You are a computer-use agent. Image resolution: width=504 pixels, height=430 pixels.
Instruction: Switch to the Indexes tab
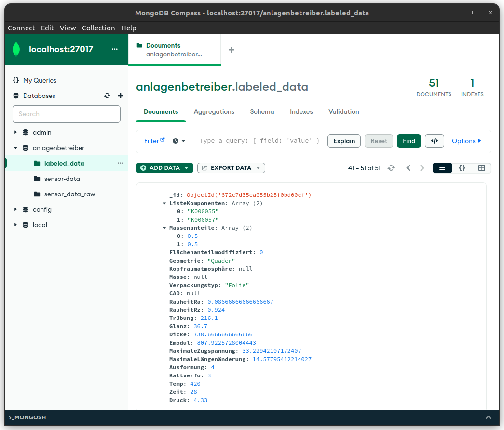tap(301, 112)
